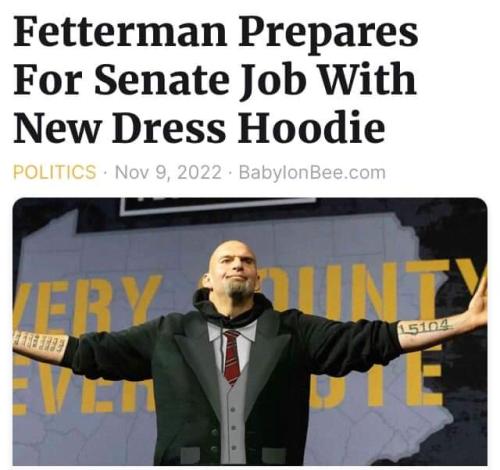Visit the BabylonBee.com source link
500x470 pixels.
[x=312, y=173]
